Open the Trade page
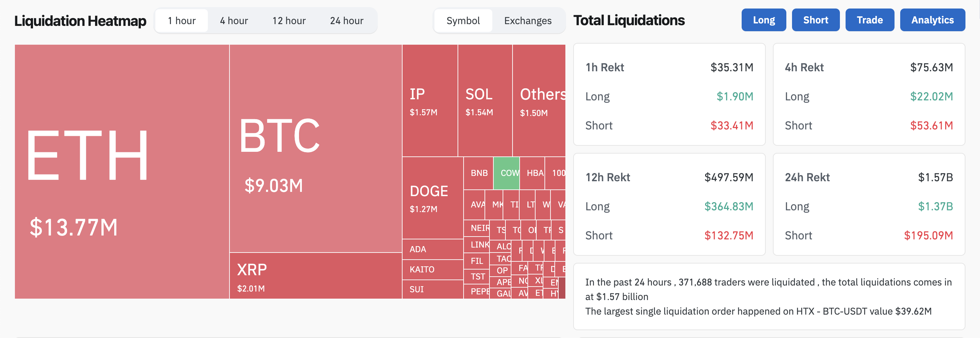 tap(870, 20)
